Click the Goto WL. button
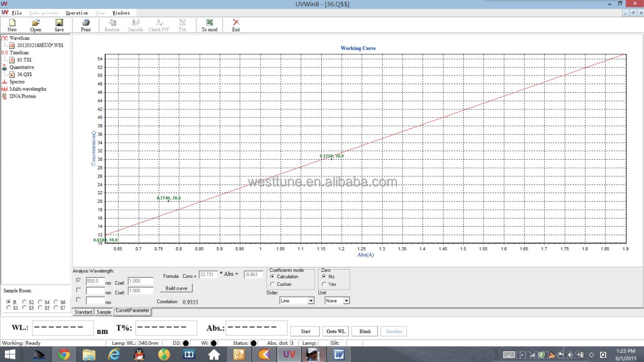 coord(335,331)
